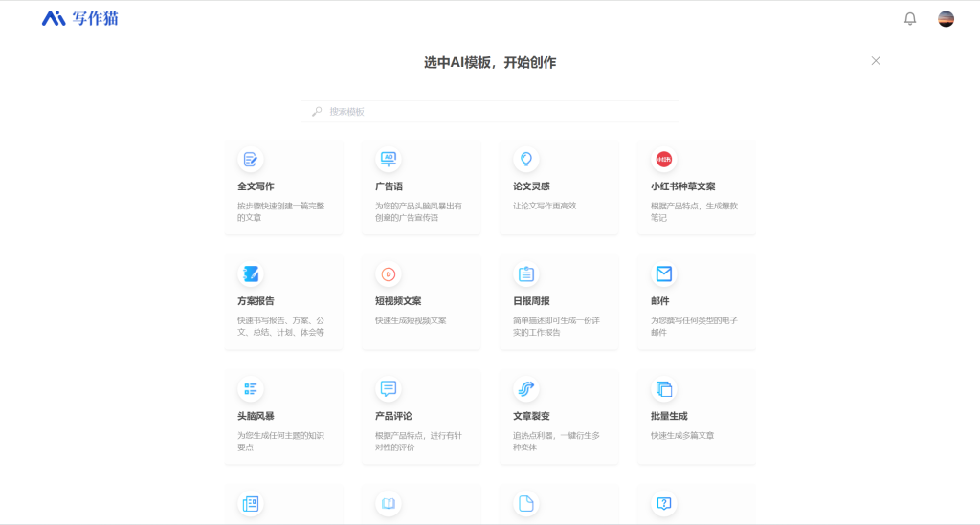Close the template selection dialog

click(876, 60)
